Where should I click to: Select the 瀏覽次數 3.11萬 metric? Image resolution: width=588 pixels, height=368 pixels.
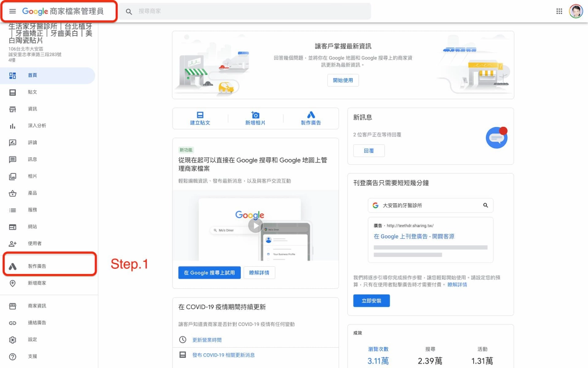click(x=378, y=356)
